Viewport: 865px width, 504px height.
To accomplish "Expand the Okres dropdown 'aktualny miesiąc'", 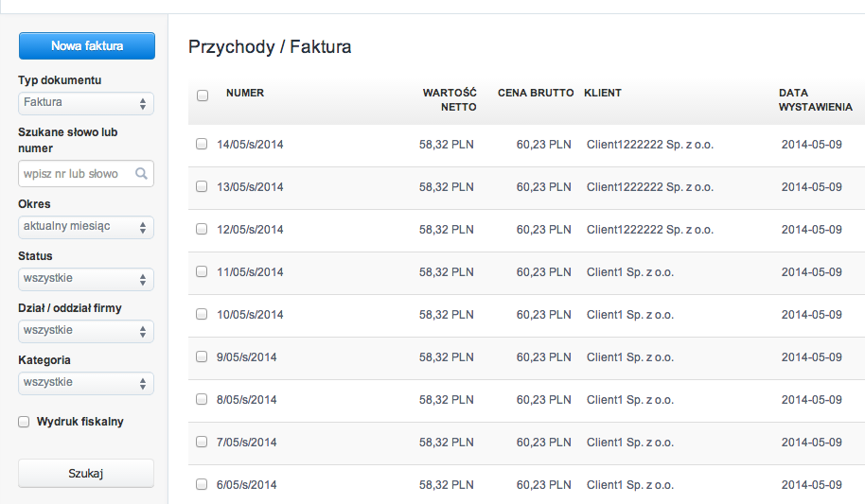I will 85,227.
